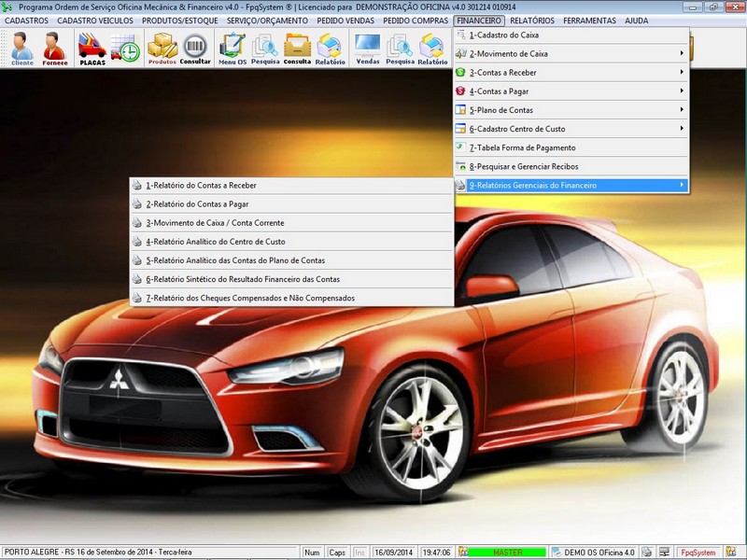The width and height of the screenshot is (747, 560).
Task: Open the SERVIÇO/ORÇAMENTO menu
Action: pos(267,21)
